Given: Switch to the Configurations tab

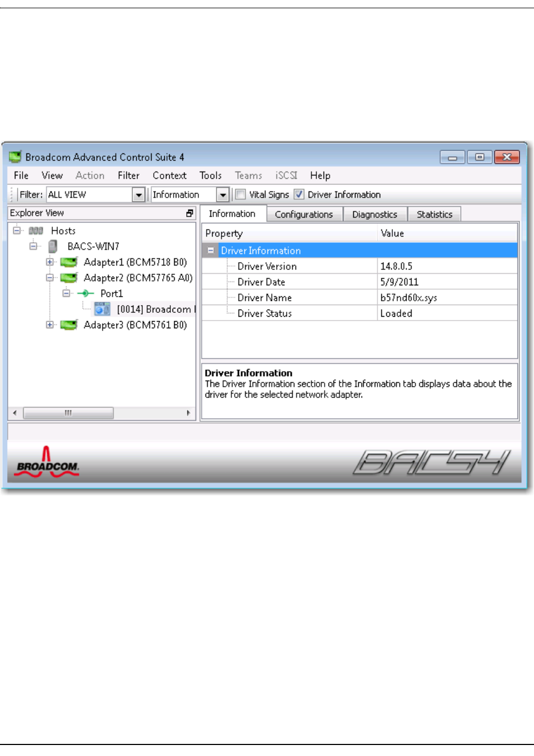Looking at the screenshot, I should [304, 214].
